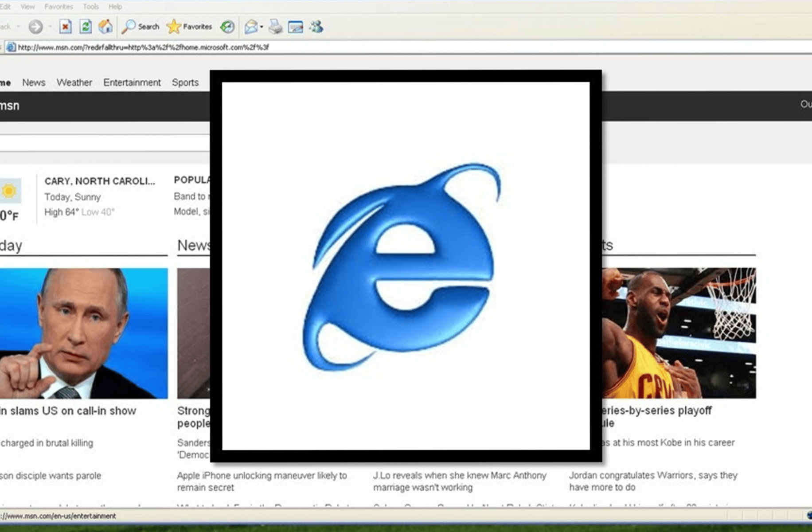The height and width of the screenshot is (532, 812).
Task: Open the Tools menu
Action: [x=91, y=7]
